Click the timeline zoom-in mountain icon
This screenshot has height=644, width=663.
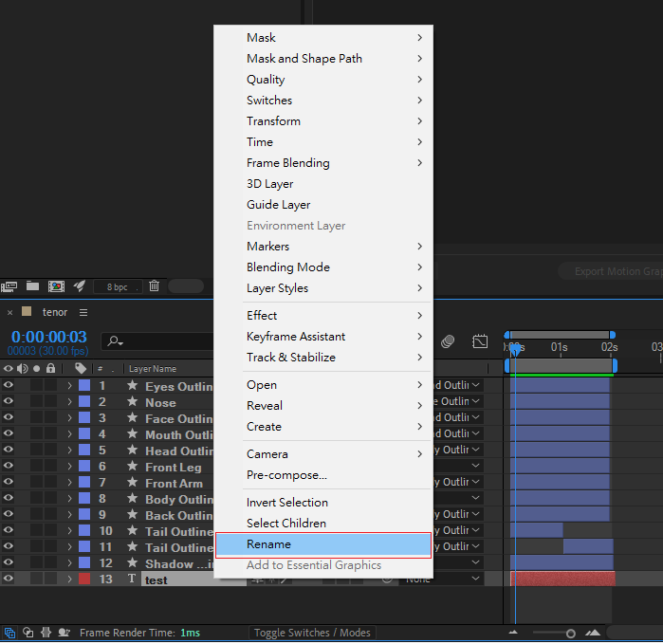(x=593, y=633)
